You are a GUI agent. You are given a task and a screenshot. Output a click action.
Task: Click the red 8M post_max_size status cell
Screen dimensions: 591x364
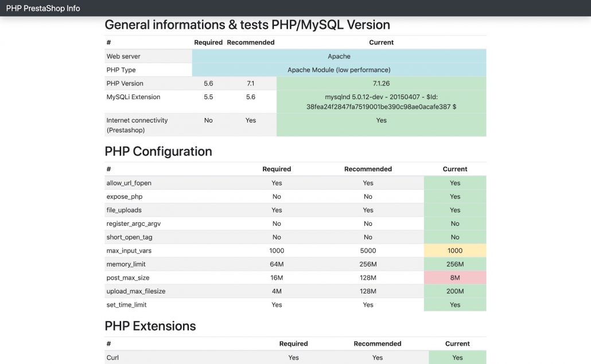(x=455, y=277)
